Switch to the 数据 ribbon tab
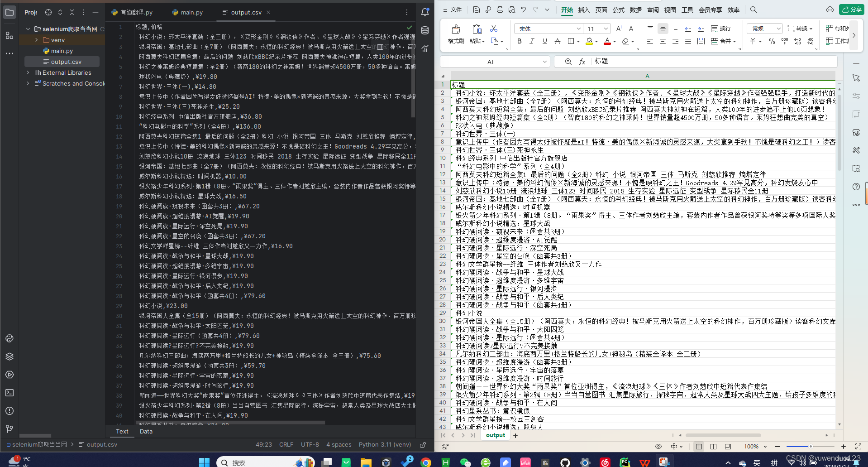The width and height of the screenshot is (868, 467). (x=635, y=10)
